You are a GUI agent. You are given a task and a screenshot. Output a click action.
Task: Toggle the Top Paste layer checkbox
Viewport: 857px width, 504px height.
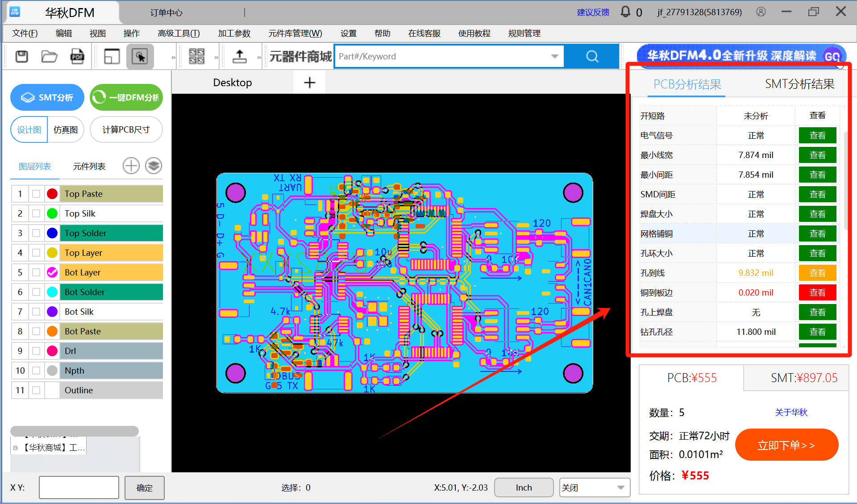pos(36,194)
